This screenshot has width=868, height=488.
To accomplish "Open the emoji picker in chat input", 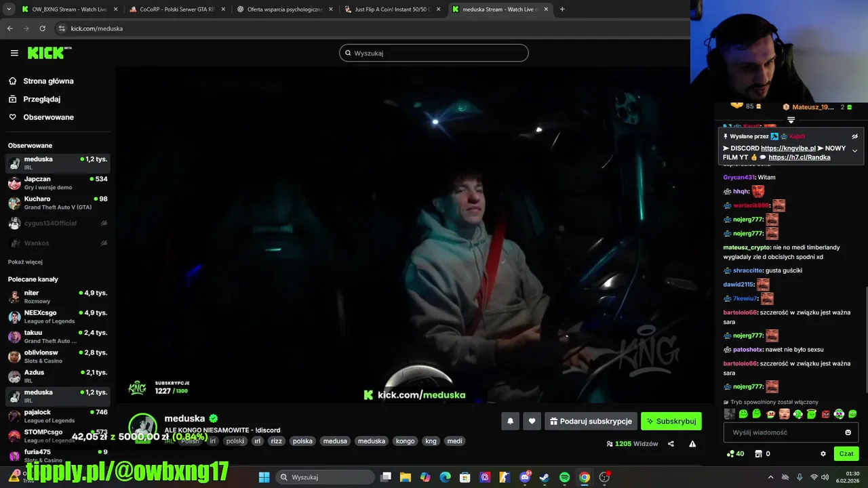I will pyautogui.click(x=848, y=432).
